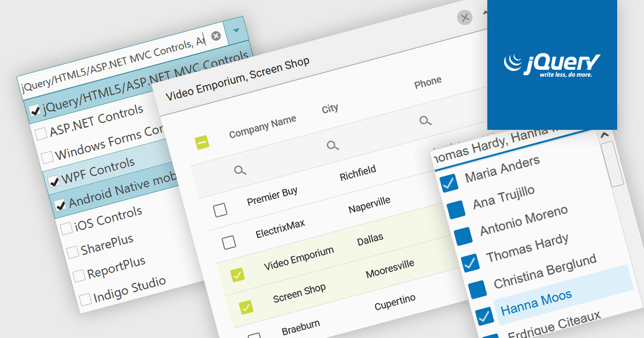Screen dimensions: 644x338
Task: Check the SharePlus checkbox
Action: [x=72, y=252]
